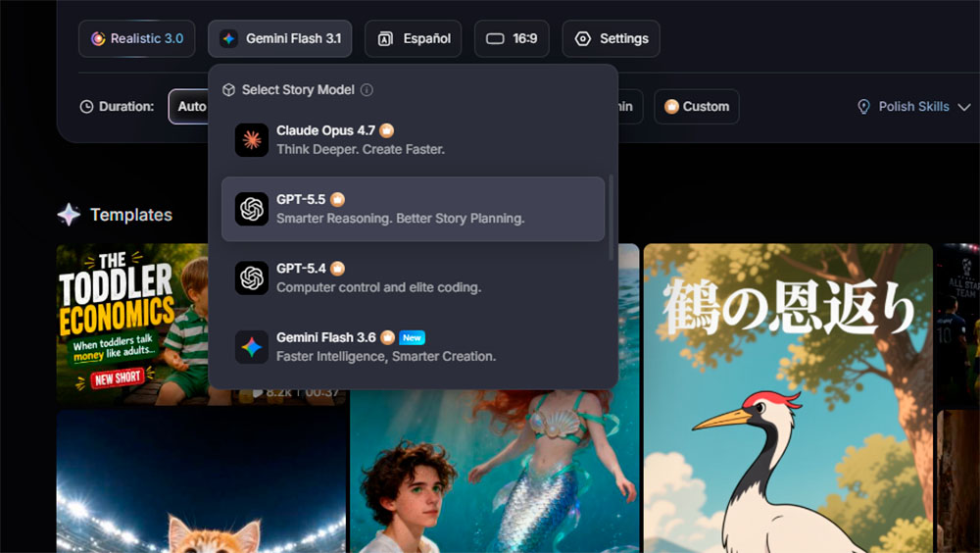Open the mermaid and boy template
This screenshot has height=553, width=980.
click(x=494, y=471)
